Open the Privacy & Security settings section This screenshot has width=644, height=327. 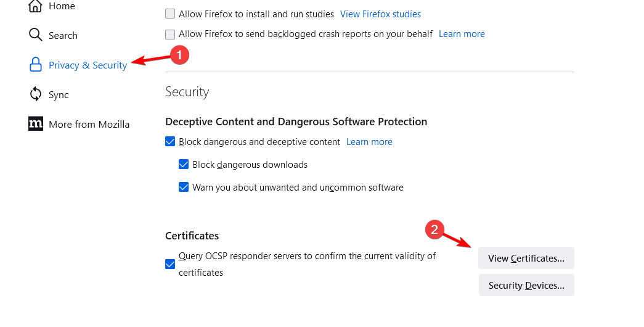pyautogui.click(x=88, y=65)
